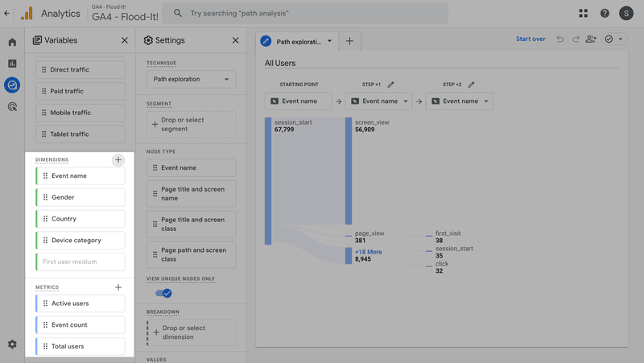
Task: Open the Google apps grid icon
Action: point(584,14)
